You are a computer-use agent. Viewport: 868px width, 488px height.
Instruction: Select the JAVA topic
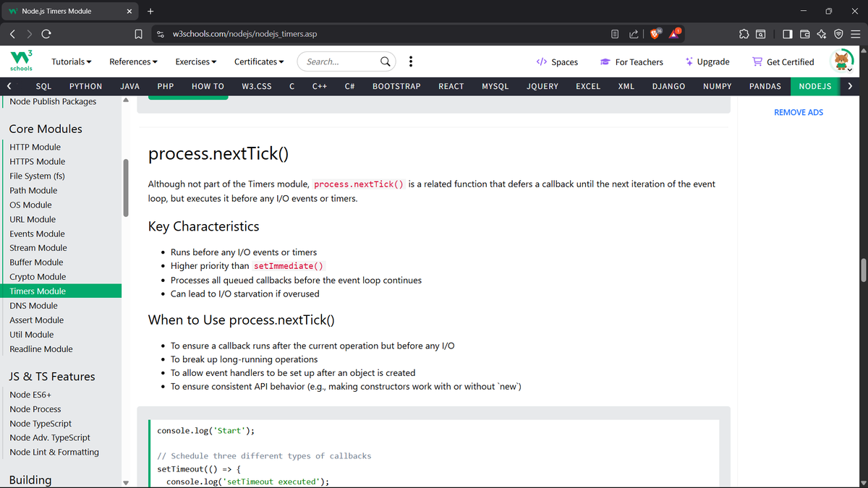[x=129, y=86]
